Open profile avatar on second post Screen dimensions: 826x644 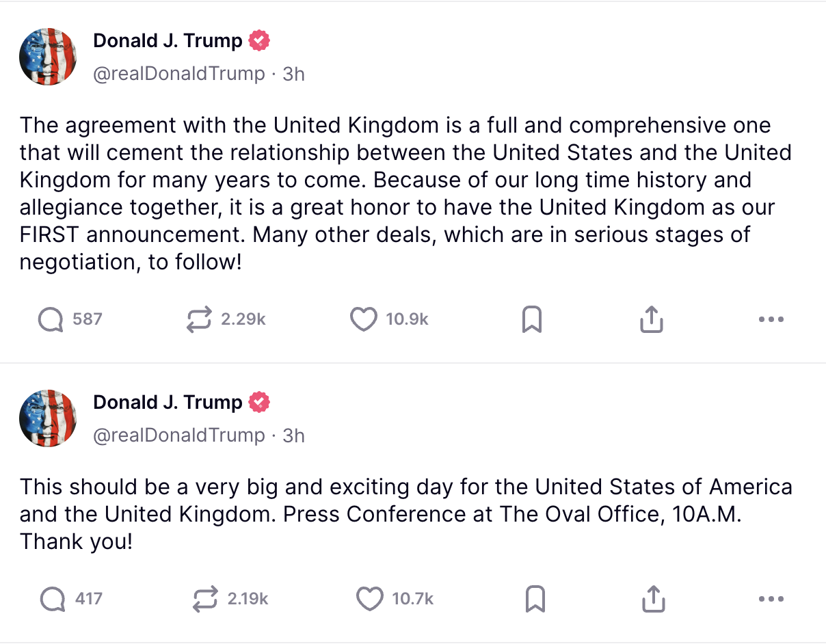(x=49, y=418)
